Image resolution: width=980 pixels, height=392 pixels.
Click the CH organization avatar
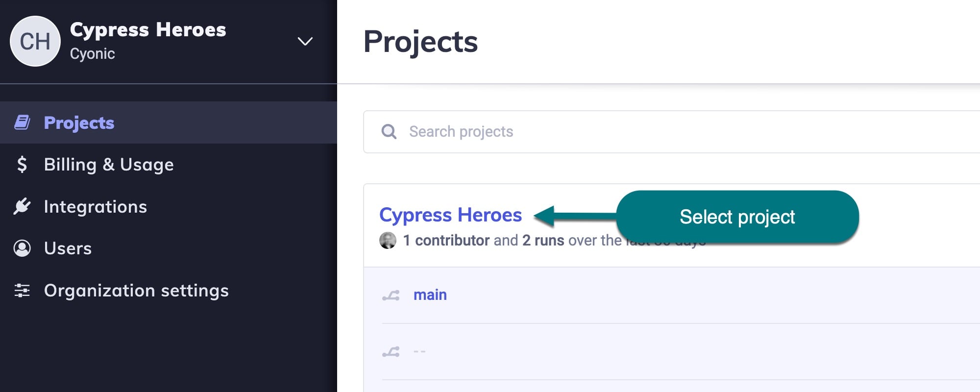click(x=35, y=41)
